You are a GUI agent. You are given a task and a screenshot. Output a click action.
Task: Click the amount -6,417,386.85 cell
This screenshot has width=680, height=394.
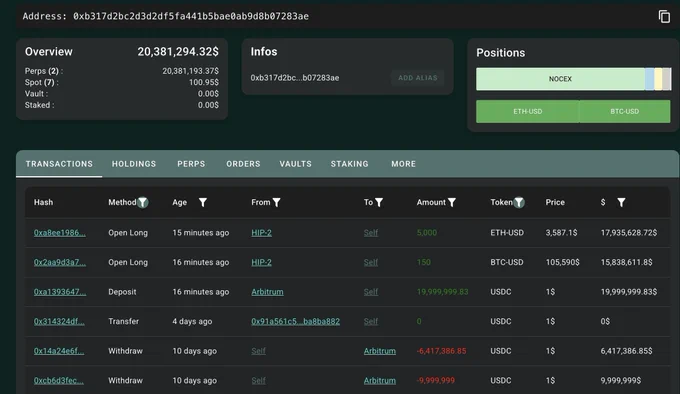(x=441, y=351)
